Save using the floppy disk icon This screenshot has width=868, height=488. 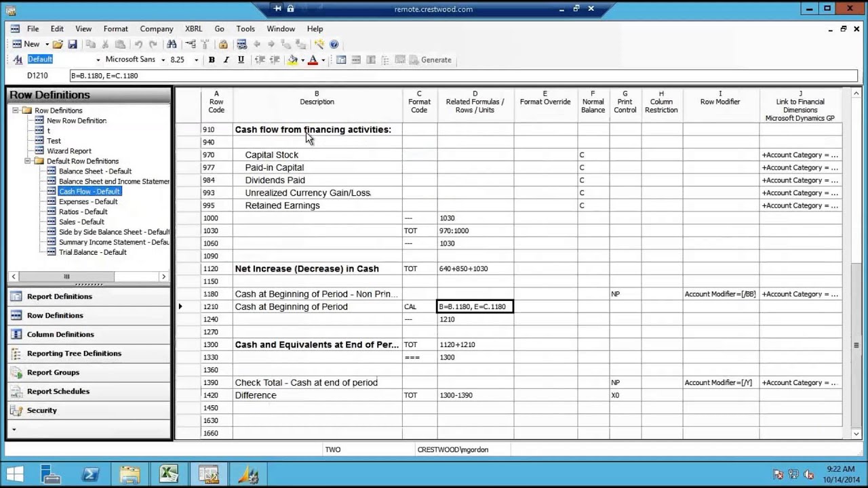[73, 44]
